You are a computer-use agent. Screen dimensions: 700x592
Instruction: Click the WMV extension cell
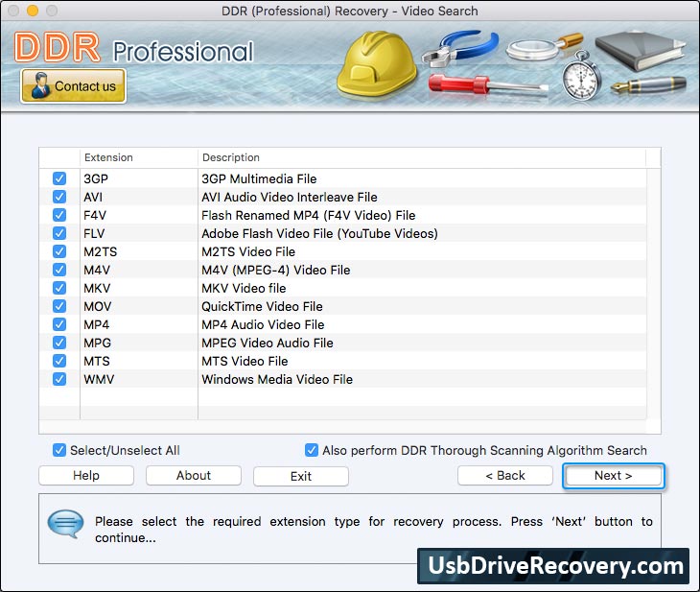pos(139,379)
